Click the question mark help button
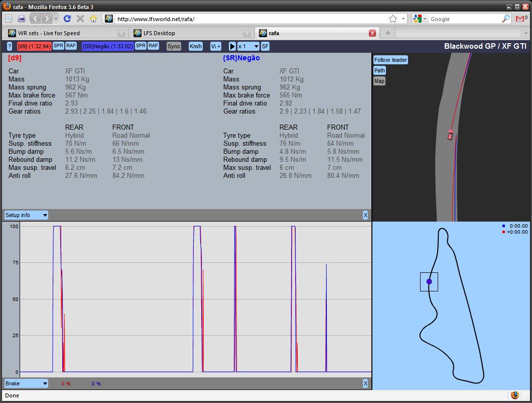The image size is (532, 403). pos(10,46)
